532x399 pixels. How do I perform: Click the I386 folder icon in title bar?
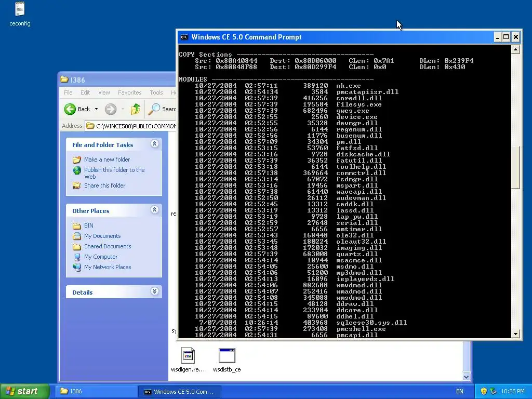(64, 79)
